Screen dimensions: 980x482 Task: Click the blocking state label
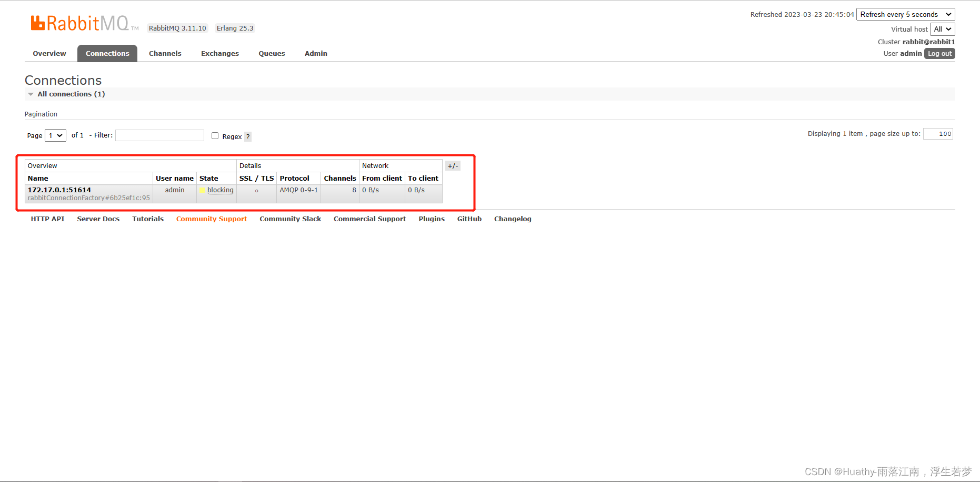(220, 190)
